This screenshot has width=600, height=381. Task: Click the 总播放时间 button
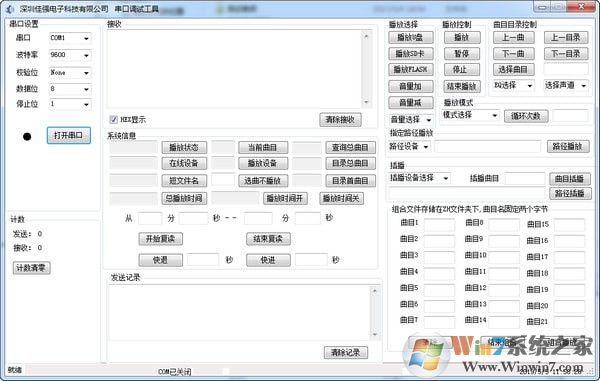point(184,198)
